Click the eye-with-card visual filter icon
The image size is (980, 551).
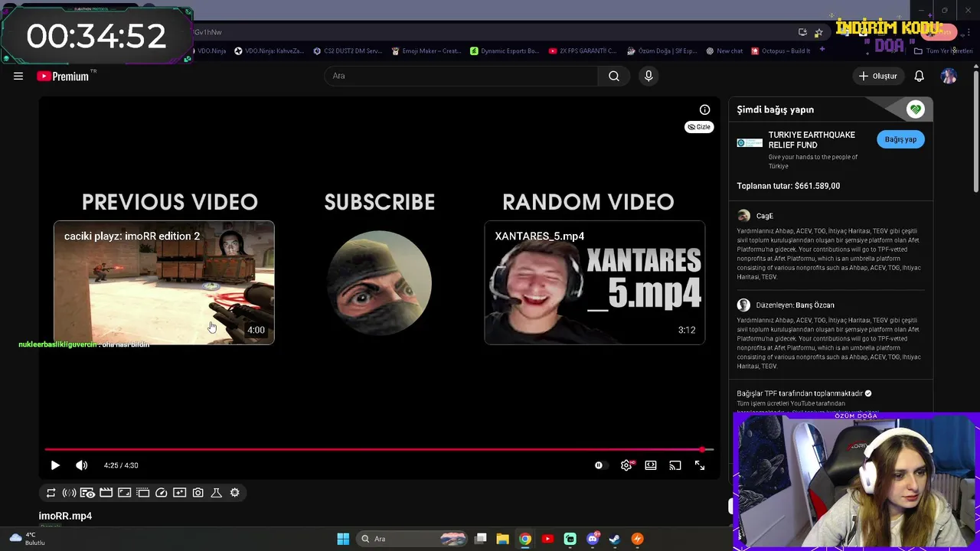87,493
